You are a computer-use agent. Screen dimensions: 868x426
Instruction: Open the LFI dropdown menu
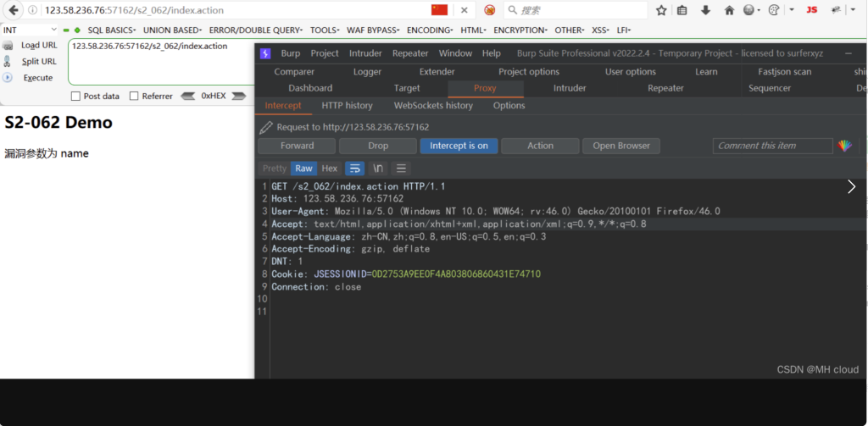(624, 30)
